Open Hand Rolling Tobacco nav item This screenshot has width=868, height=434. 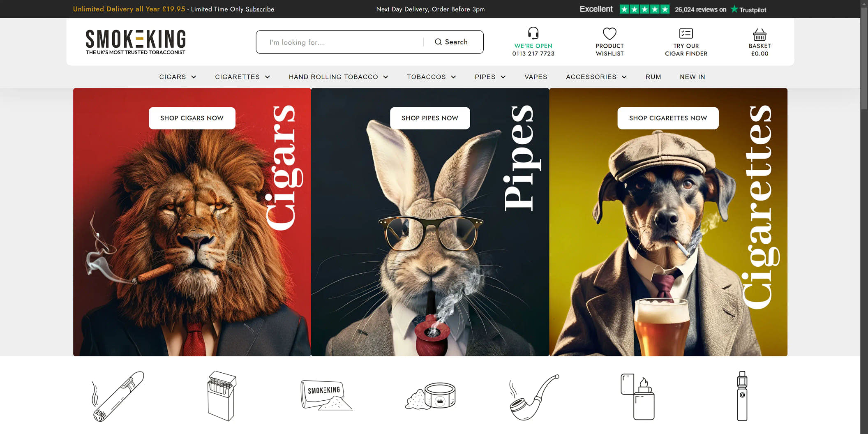(x=333, y=77)
